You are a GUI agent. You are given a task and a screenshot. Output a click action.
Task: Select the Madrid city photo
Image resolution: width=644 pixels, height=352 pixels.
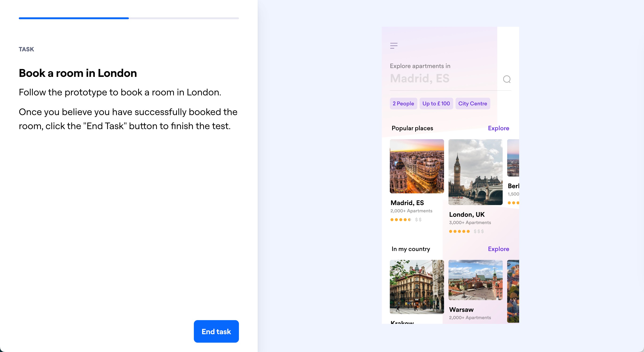417,166
